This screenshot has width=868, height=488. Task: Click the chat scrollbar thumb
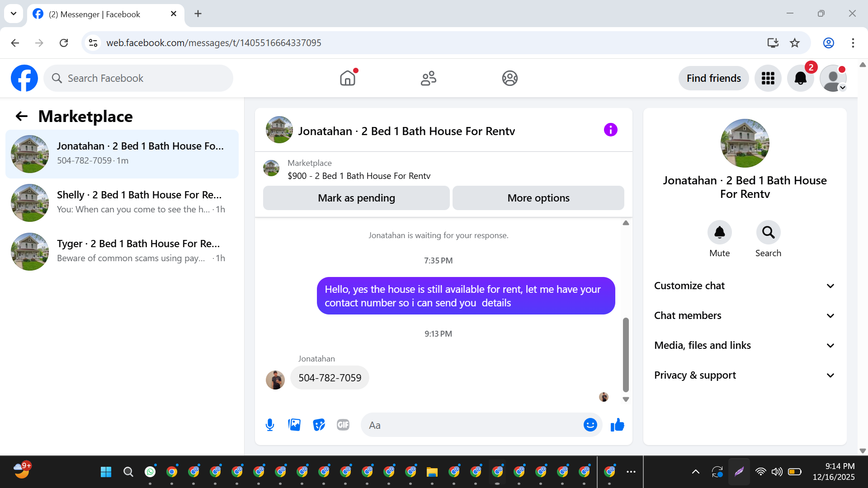pos(626,355)
